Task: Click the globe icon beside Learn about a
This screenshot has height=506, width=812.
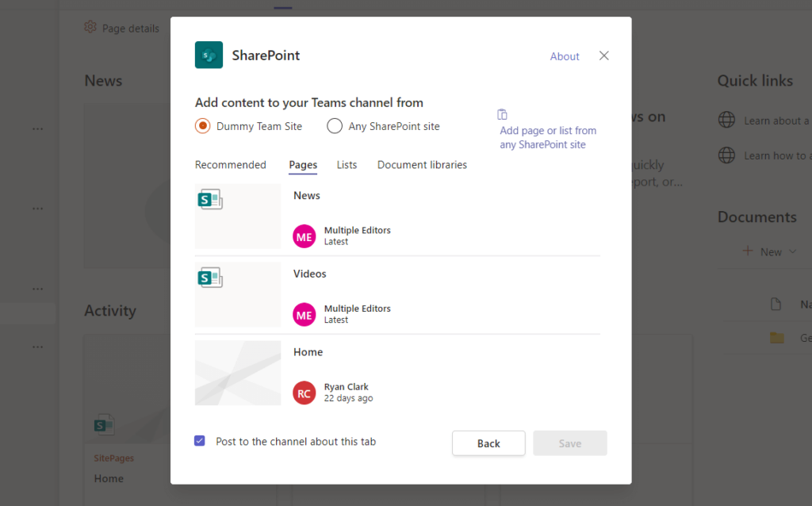Action: (x=726, y=120)
